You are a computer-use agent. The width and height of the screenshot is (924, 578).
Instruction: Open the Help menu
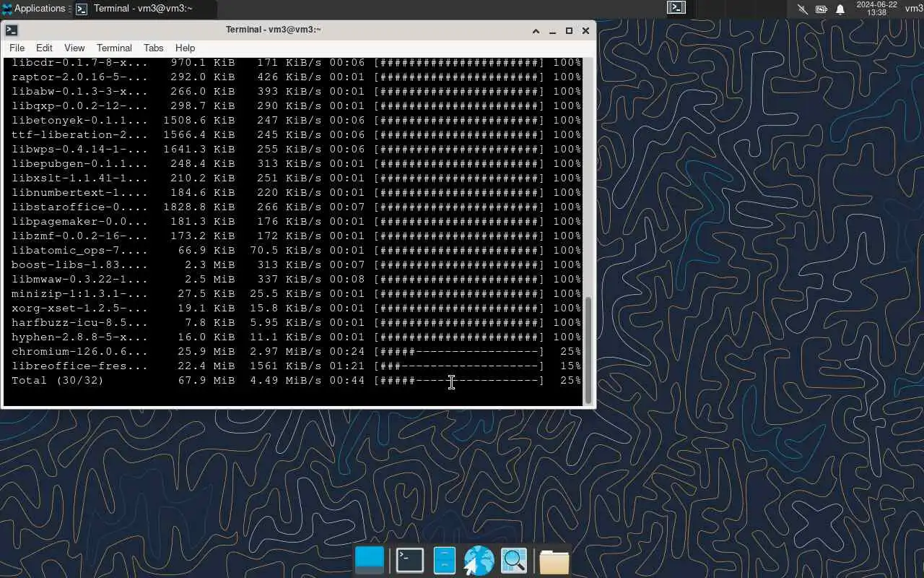[185, 48]
